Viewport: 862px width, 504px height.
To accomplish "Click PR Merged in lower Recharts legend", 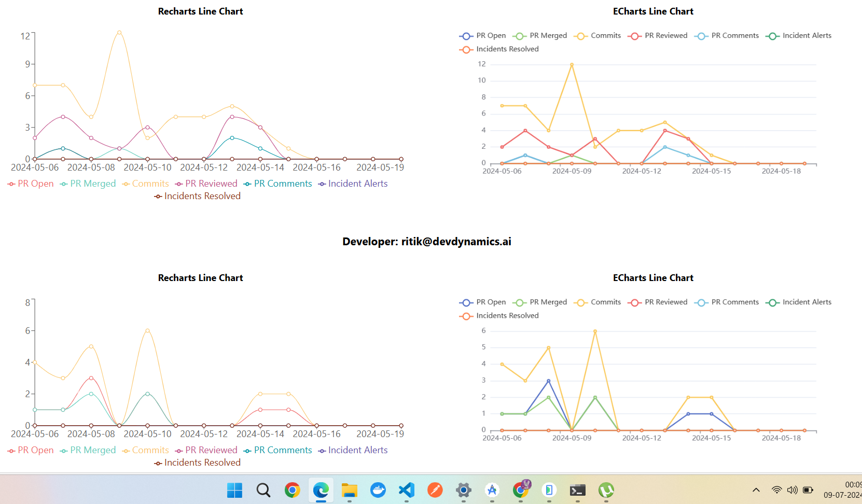I will (x=88, y=450).
